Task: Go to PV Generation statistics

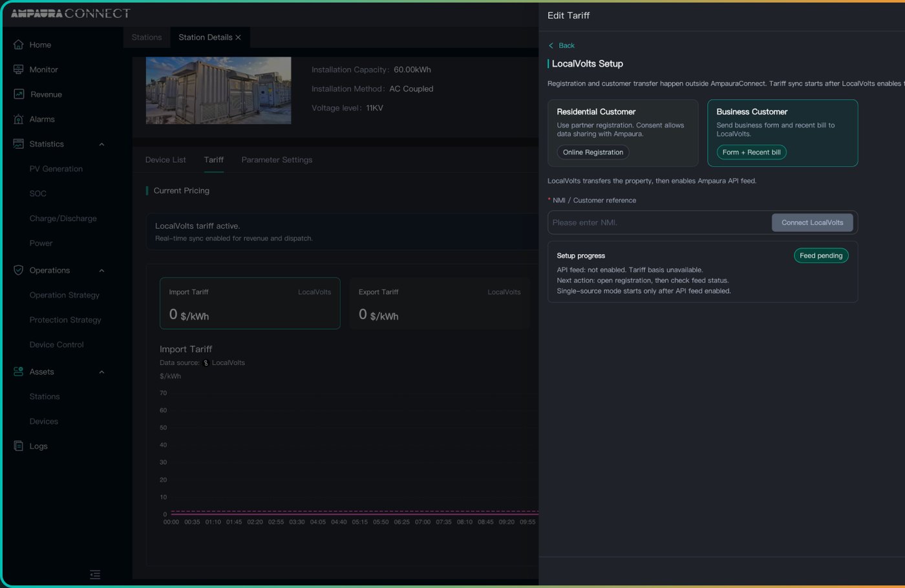Action: point(56,169)
